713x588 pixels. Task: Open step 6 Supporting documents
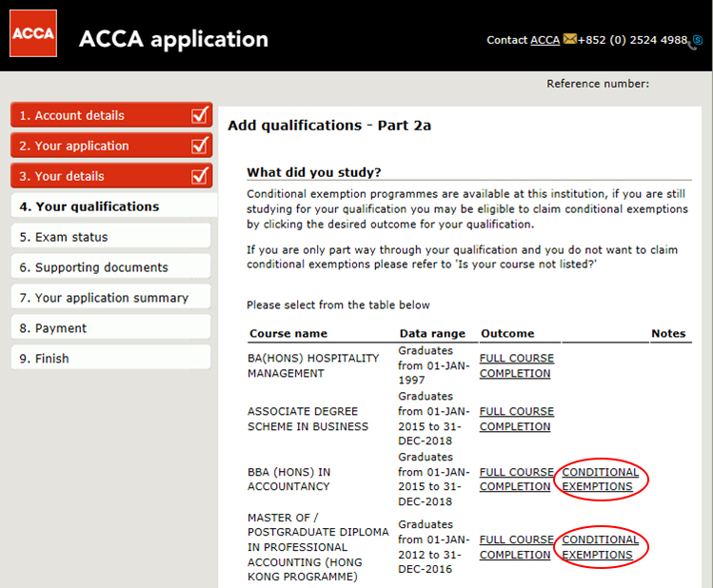[101, 267]
